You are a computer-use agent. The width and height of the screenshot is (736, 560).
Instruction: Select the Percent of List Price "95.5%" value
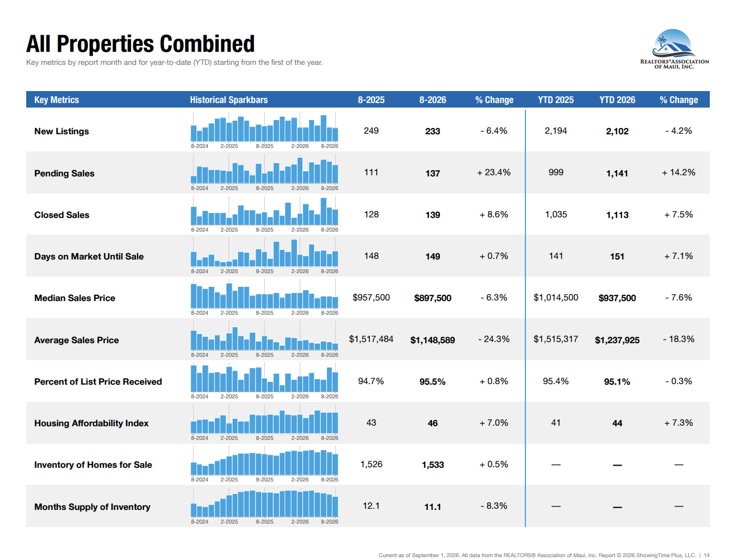(x=433, y=382)
